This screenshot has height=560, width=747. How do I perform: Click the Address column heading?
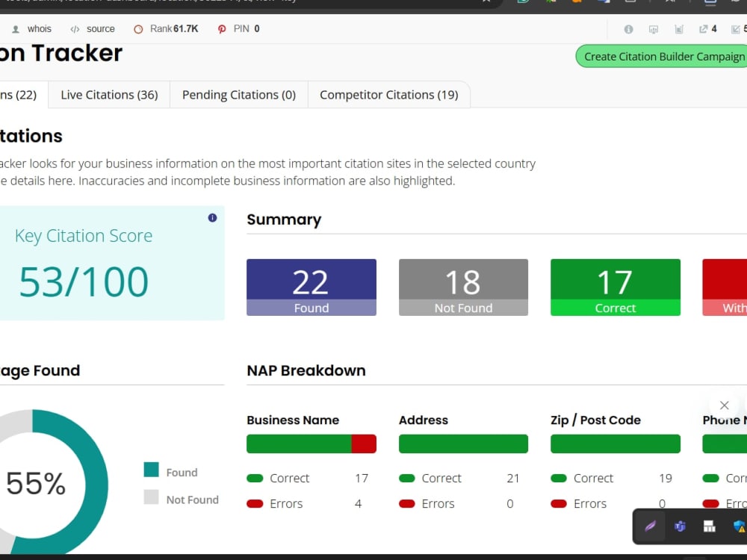pos(424,420)
